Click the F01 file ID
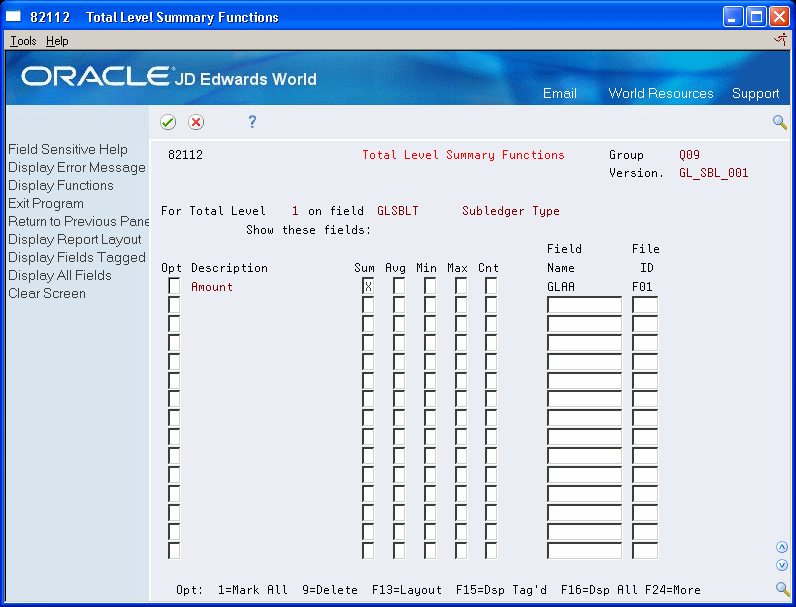The width and height of the screenshot is (796, 607). pyautogui.click(x=642, y=287)
